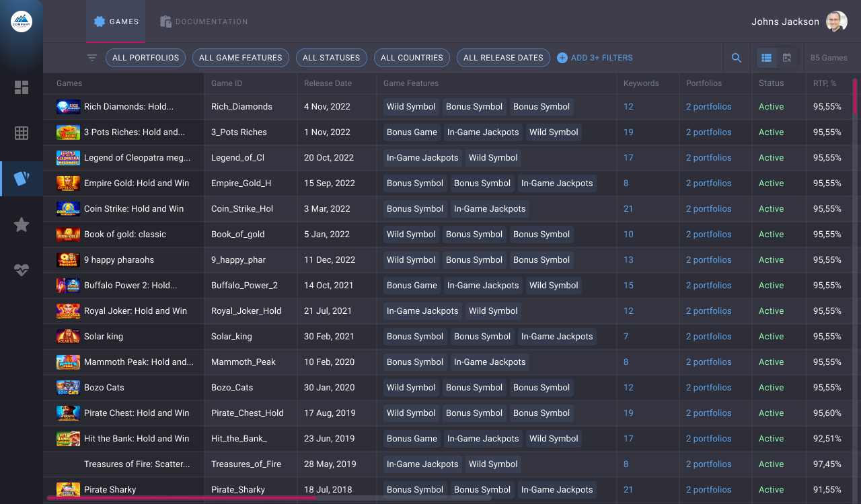Click Add 3+ Filters button
This screenshot has width=861, height=504.
(x=595, y=58)
